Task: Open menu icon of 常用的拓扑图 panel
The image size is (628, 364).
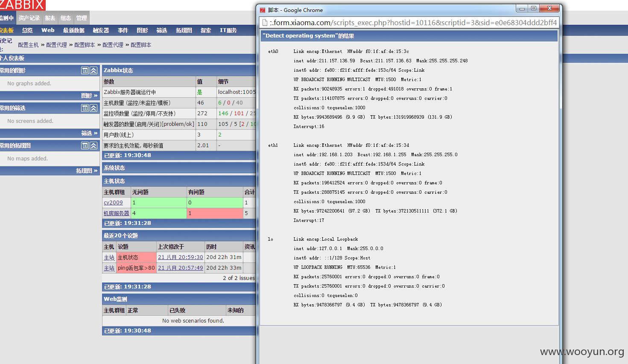Action: (85, 146)
